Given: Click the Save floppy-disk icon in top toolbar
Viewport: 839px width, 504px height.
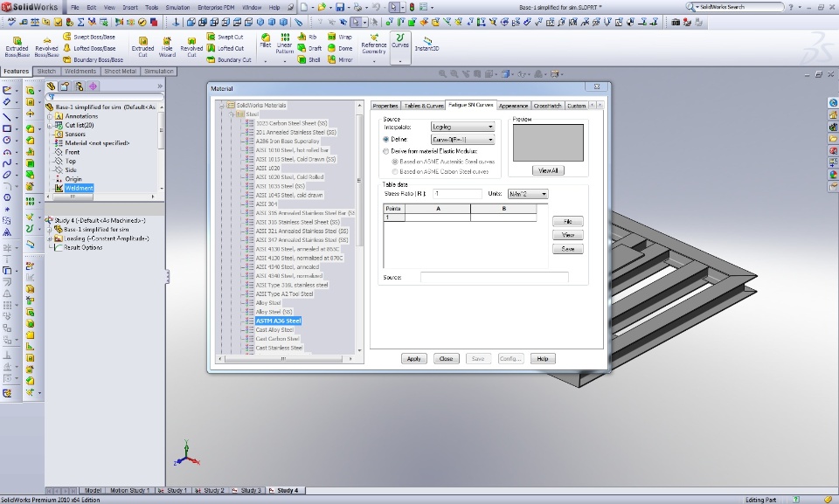Looking at the screenshot, I should click(340, 8).
